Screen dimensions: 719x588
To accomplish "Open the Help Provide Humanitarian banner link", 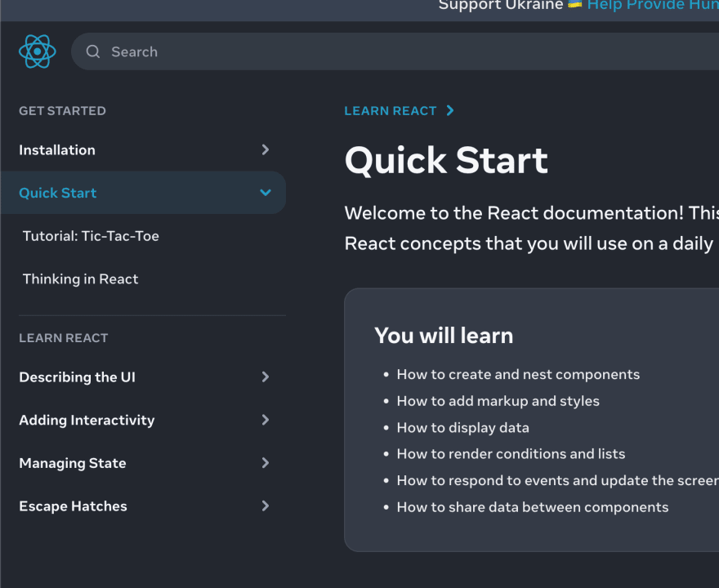I will pyautogui.click(x=653, y=5).
